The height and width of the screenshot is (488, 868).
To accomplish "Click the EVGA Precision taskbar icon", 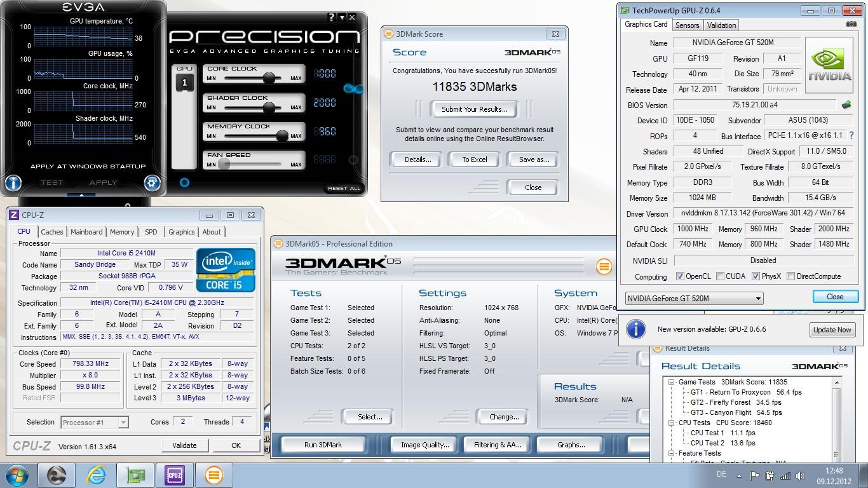I will pyautogui.click(x=57, y=475).
